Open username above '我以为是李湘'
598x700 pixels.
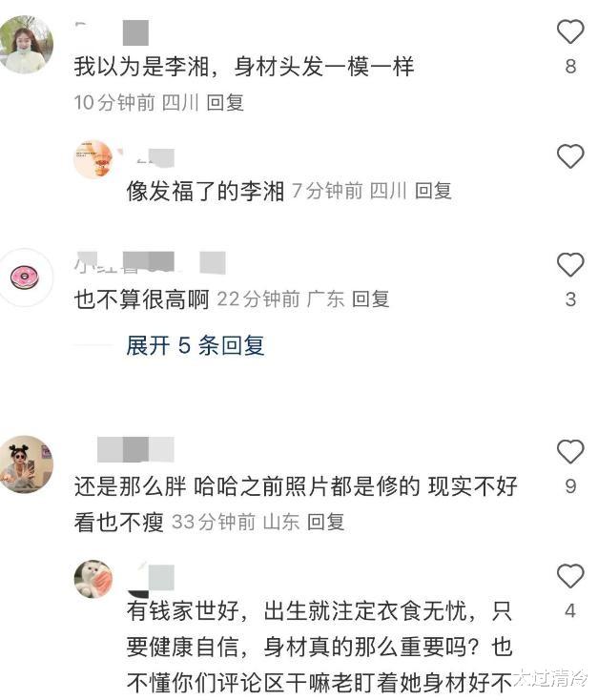(x=112, y=32)
